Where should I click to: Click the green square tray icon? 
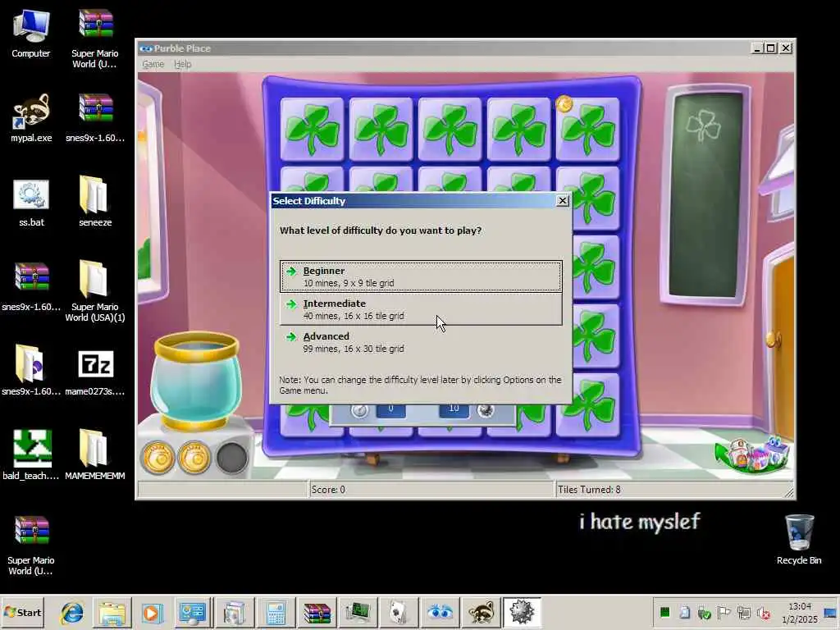click(664, 612)
